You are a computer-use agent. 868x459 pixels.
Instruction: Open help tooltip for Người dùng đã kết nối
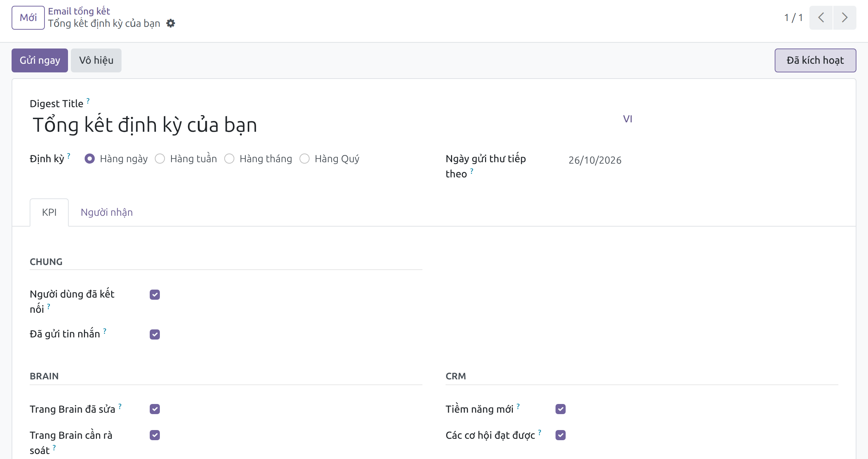[x=48, y=307]
